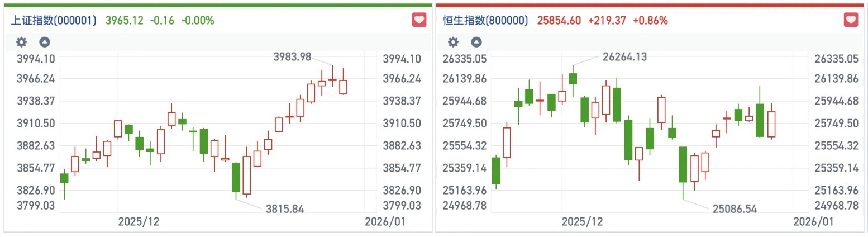Open settings gear for 恒生指数 chart
Image resolution: width=868 pixels, height=237 pixels.
(x=454, y=42)
